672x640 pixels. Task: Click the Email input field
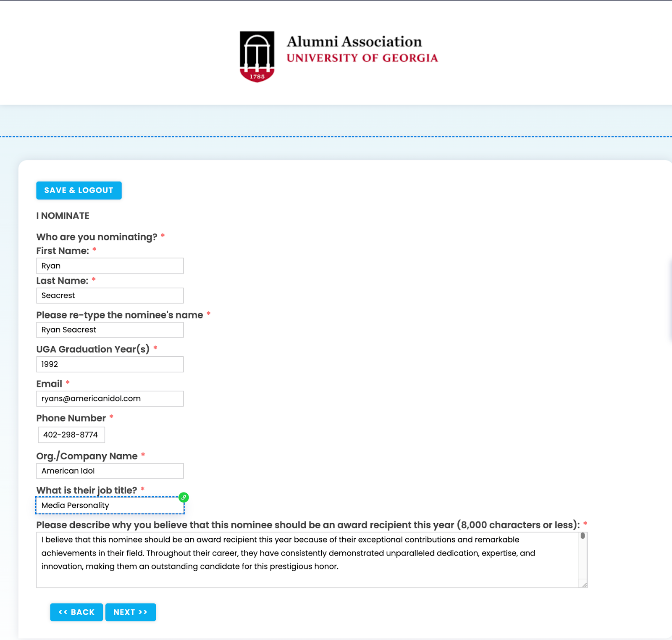click(110, 399)
